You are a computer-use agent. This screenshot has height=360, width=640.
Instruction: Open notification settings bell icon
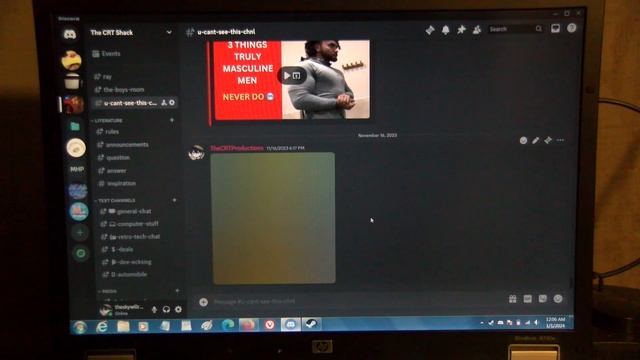446,30
